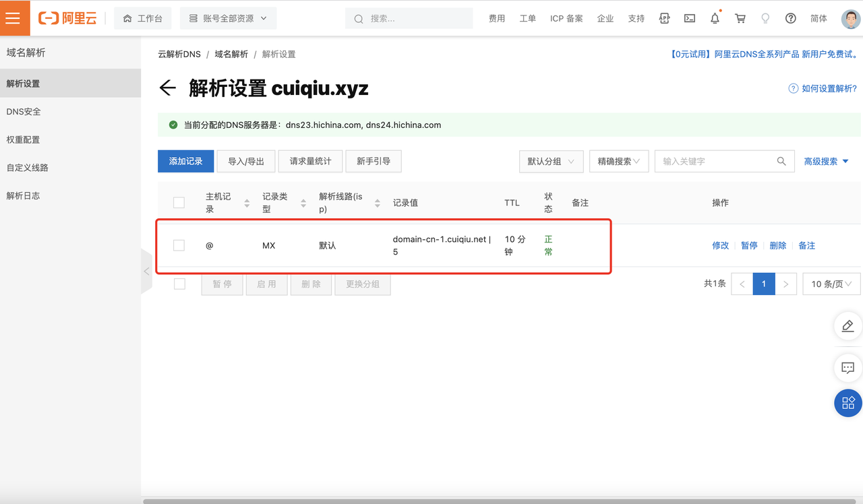Sort by 解析线路(isp) column
This screenshot has width=863, height=504.
pyautogui.click(x=378, y=203)
